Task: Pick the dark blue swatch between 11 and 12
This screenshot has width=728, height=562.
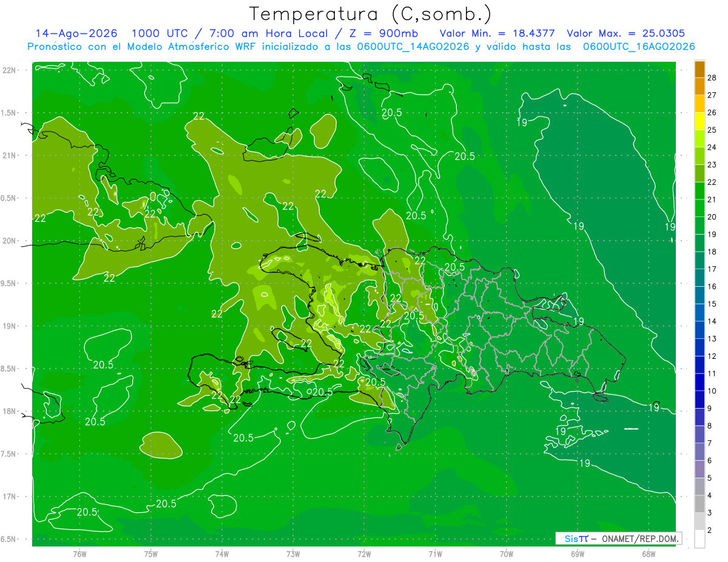Action: (699, 365)
